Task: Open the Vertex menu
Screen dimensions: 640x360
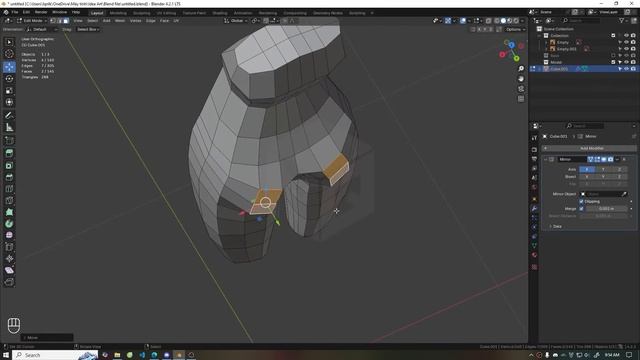Action: pos(136,20)
